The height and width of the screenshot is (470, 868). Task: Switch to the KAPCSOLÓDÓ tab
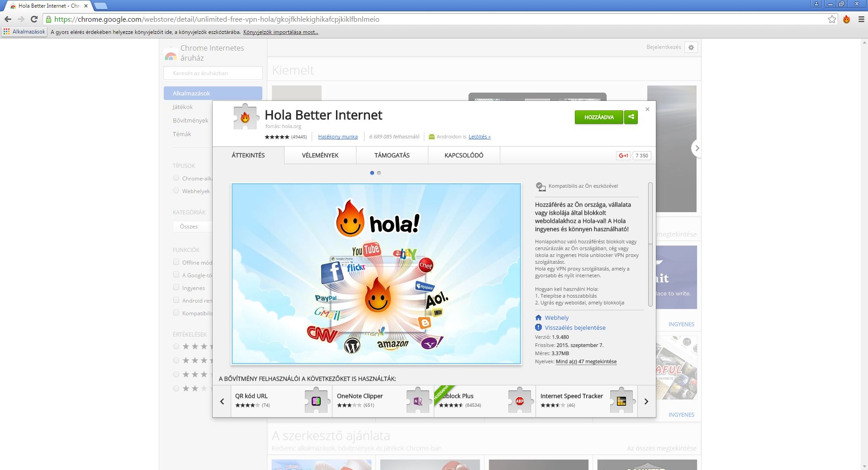tap(464, 155)
